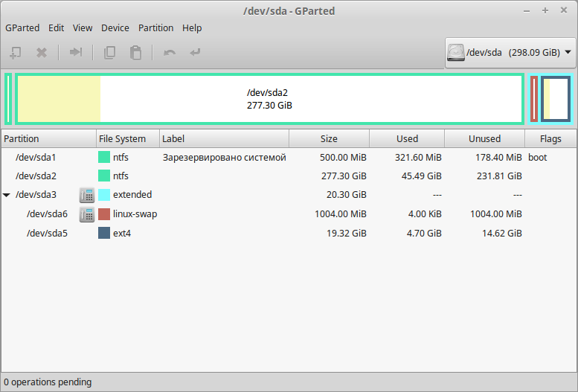Select the /dev/sda2 partition row
Screen dimensions: 578x392
coord(289,176)
